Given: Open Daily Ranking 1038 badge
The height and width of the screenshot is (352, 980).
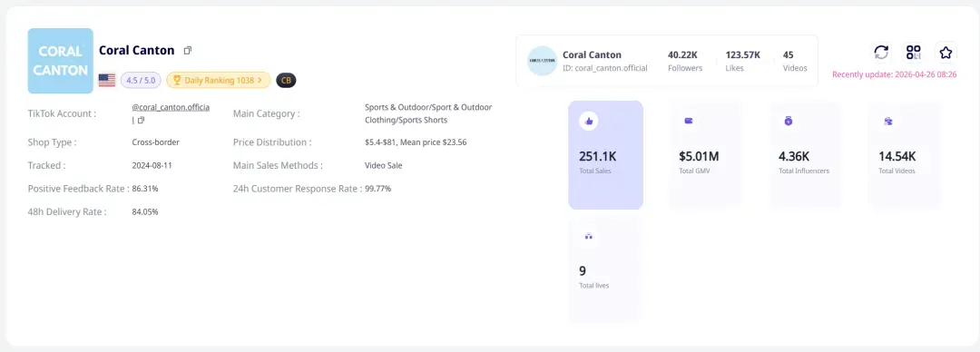Looking at the screenshot, I should tap(218, 80).
